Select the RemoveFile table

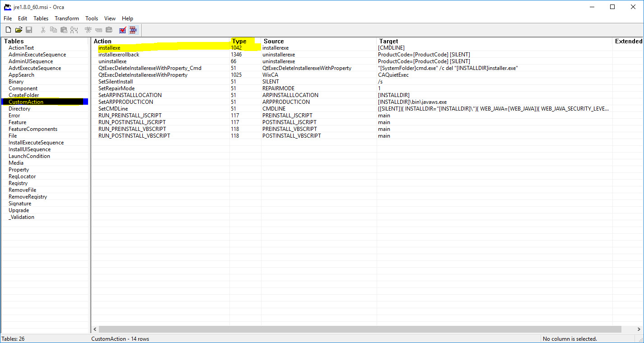22,190
